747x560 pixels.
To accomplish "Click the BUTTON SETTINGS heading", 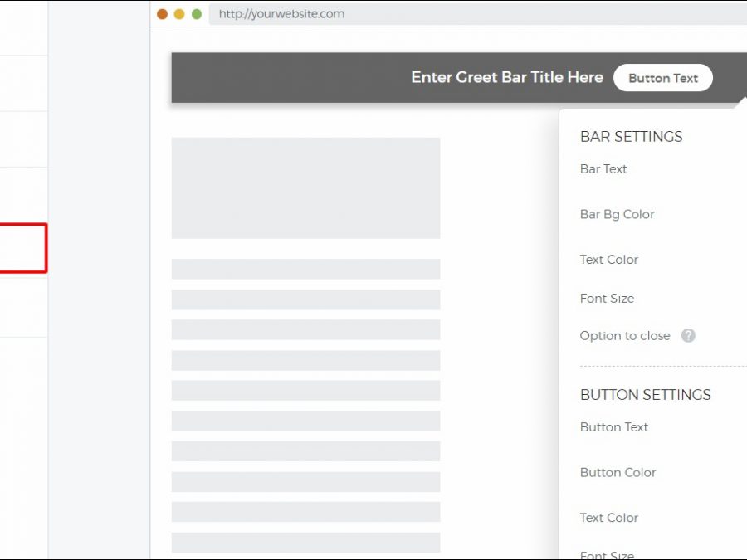I will [x=645, y=395].
